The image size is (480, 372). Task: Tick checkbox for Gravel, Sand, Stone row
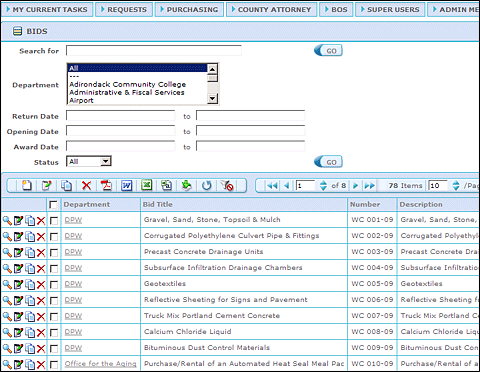(x=54, y=220)
